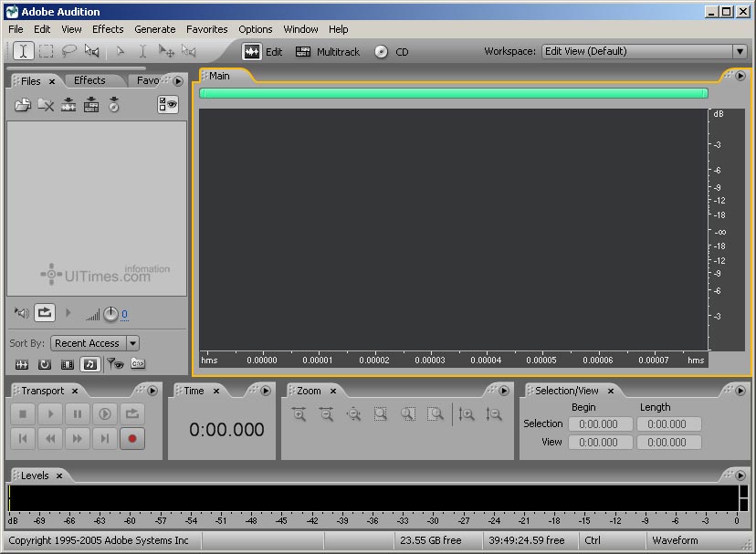756x554 pixels.
Task: Open the File menu
Action: [16, 29]
